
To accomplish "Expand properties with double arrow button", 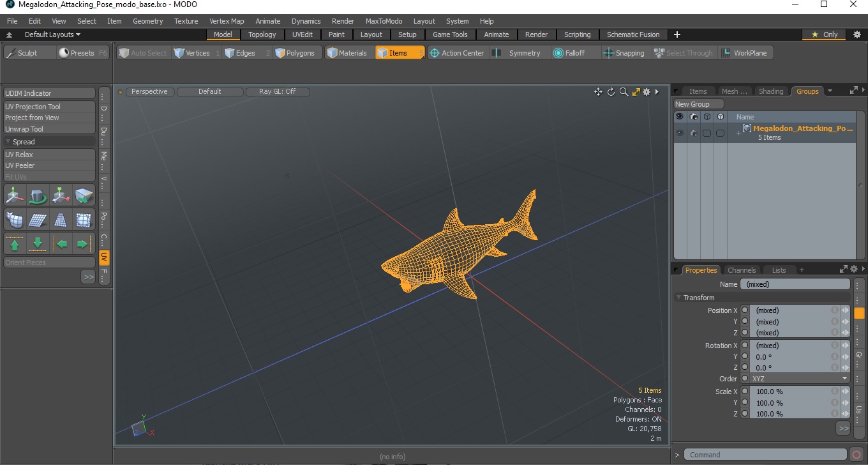I will pos(843,428).
